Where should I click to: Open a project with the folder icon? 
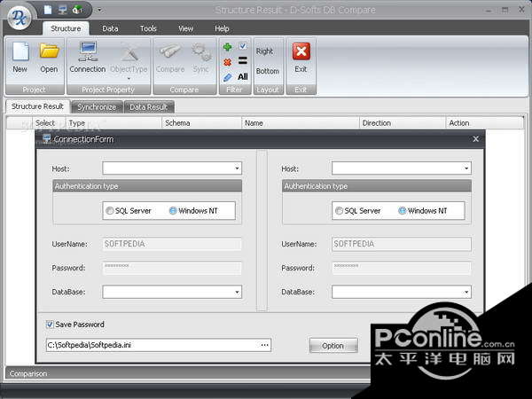49,57
